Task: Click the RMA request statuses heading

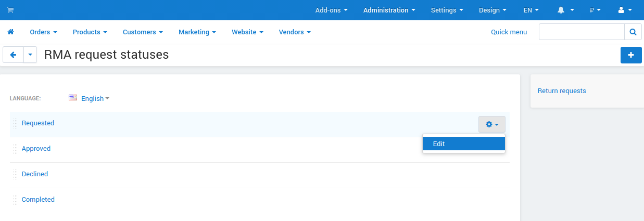Action: pos(107,55)
